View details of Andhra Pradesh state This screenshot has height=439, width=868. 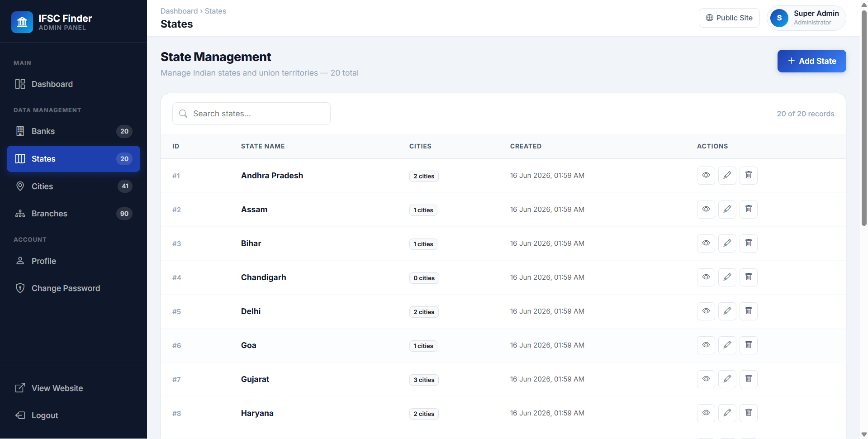(x=706, y=175)
